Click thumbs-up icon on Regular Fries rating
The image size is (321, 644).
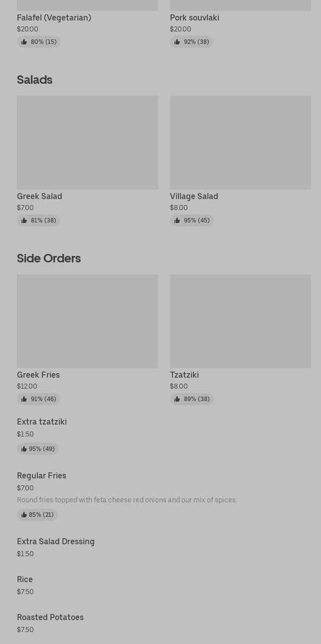(24, 515)
